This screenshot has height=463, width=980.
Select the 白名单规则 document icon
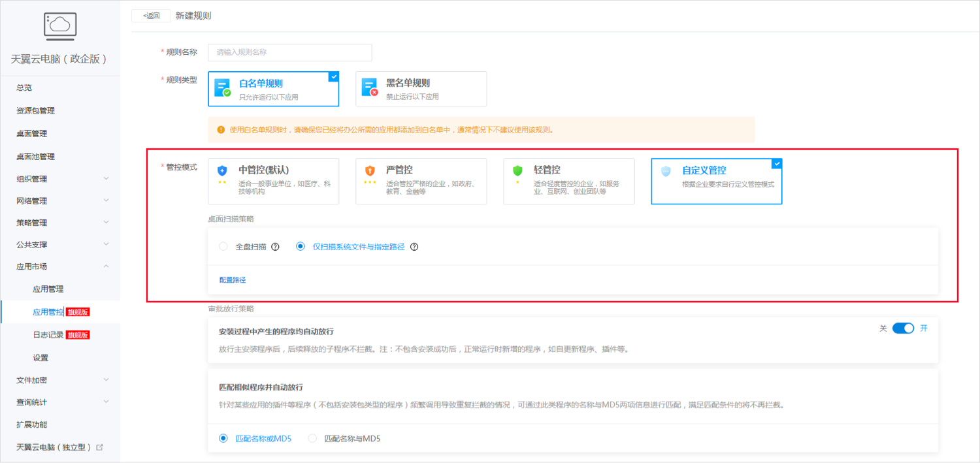222,88
